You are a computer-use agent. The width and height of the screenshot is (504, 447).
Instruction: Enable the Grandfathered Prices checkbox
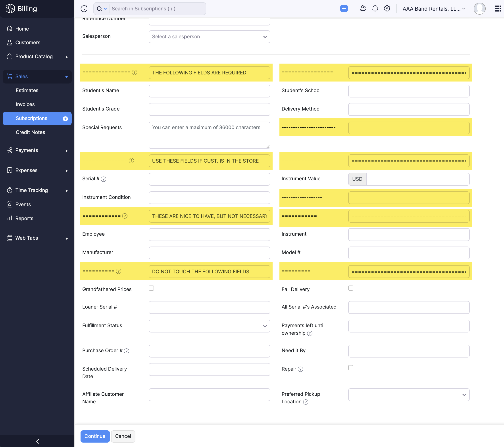click(x=151, y=288)
